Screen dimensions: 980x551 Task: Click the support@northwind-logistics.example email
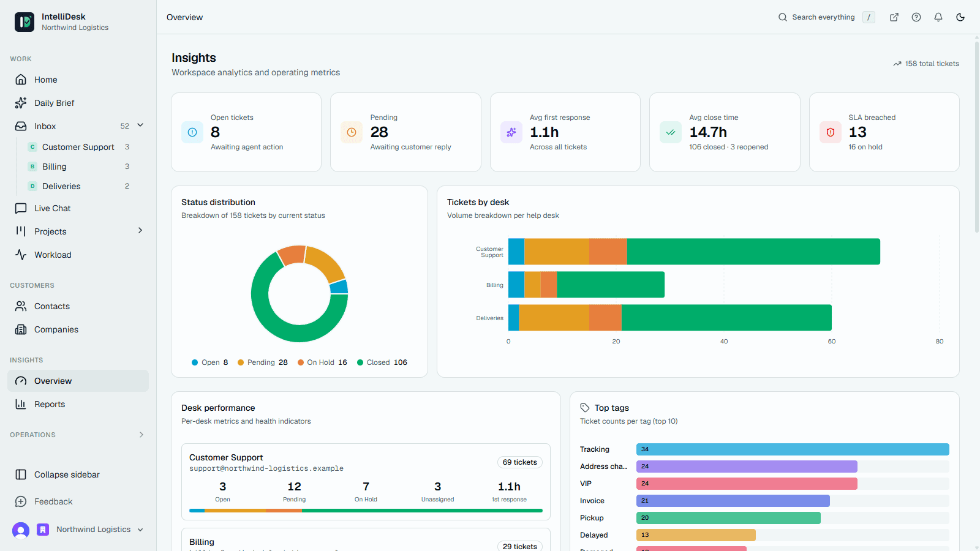tap(266, 468)
